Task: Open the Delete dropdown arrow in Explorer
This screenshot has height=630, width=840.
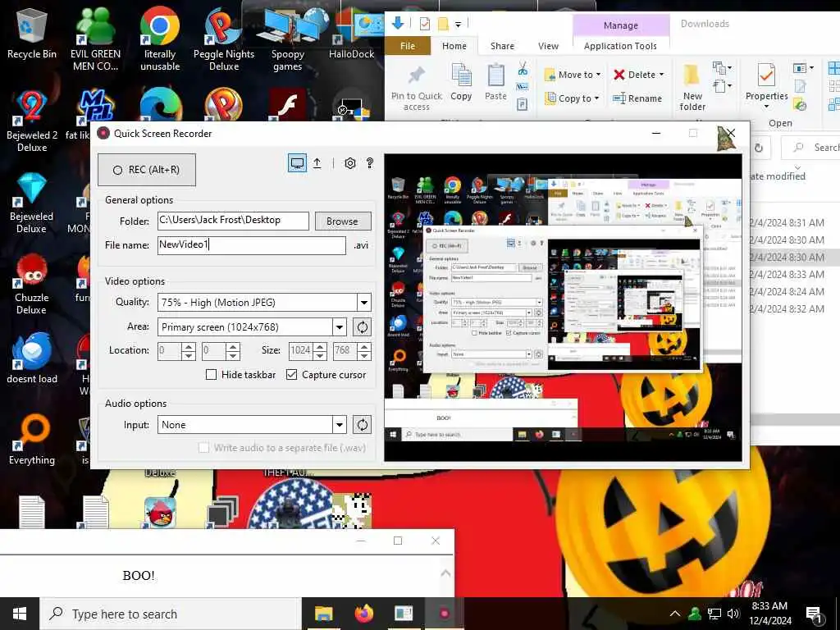Action: click(x=662, y=75)
